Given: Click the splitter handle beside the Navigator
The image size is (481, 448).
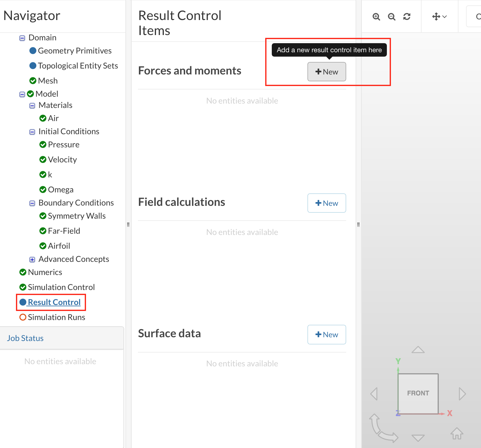Looking at the screenshot, I should (x=128, y=224).
